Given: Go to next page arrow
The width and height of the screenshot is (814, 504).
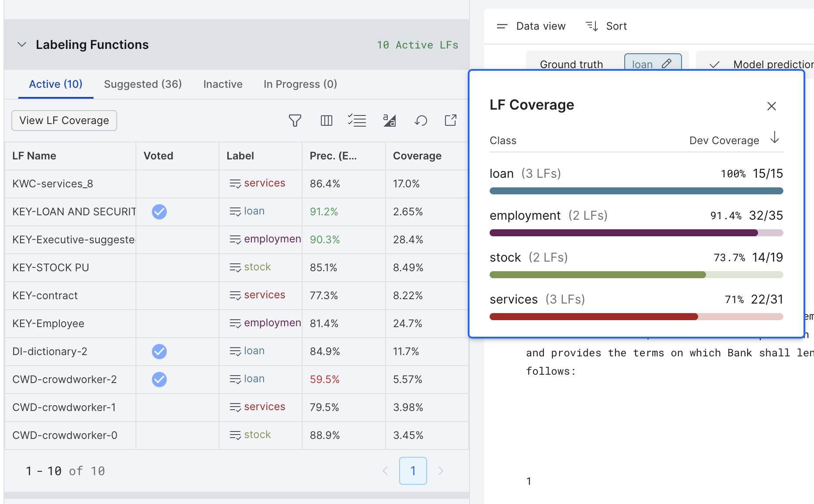Looking at the screenshot, I should tap(441, 471).
